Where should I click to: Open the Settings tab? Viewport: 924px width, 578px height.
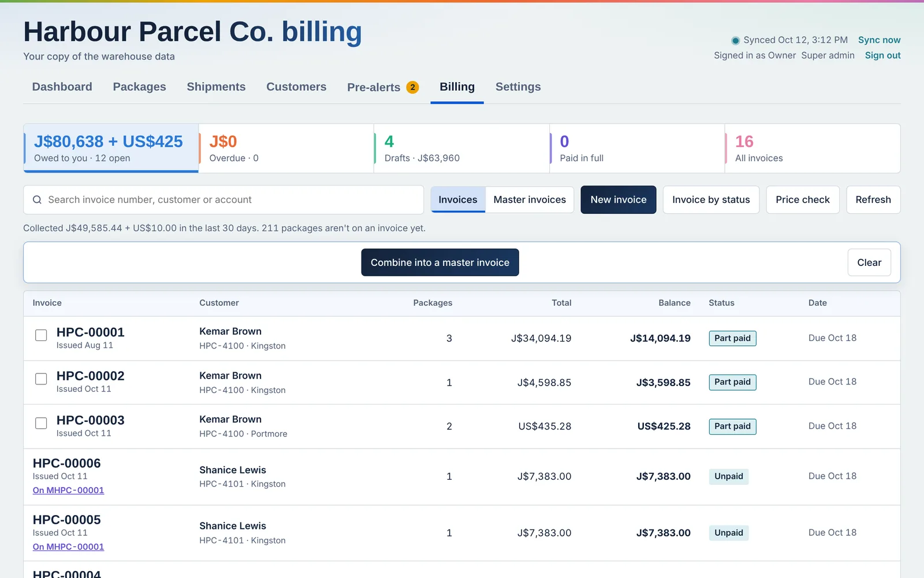coord(518,87)
